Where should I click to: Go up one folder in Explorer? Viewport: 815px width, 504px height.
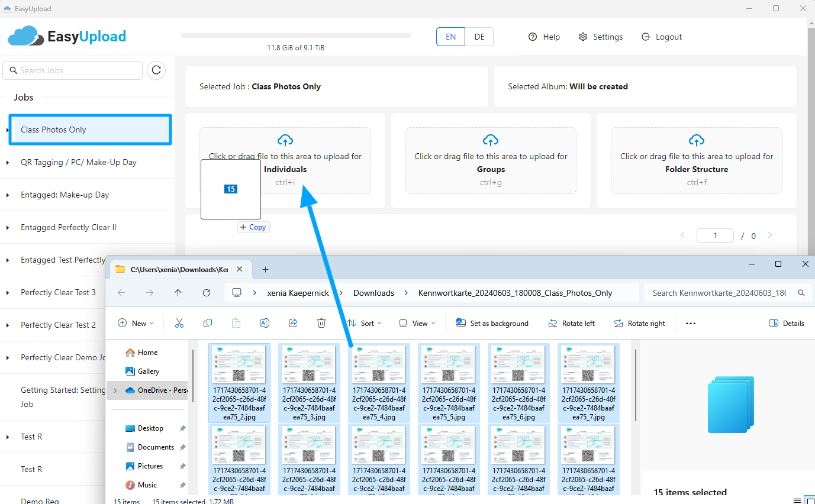178,293
